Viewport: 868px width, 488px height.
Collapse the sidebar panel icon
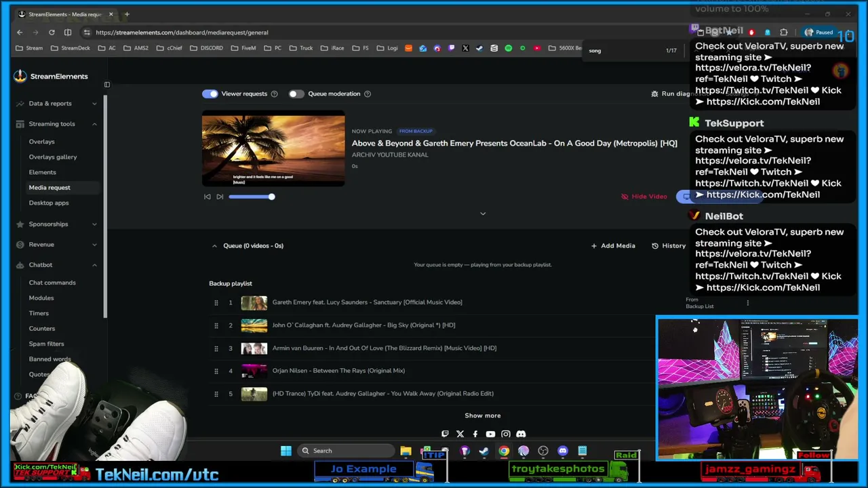[106, 85]
